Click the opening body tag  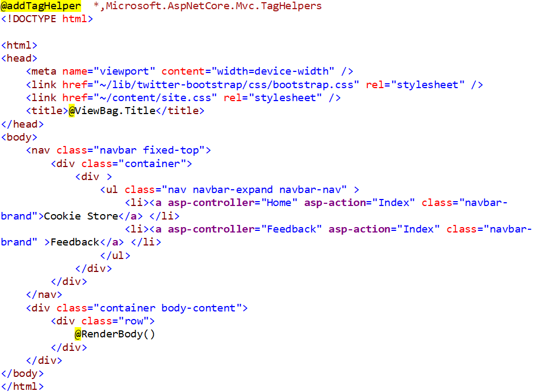point(19,137)
